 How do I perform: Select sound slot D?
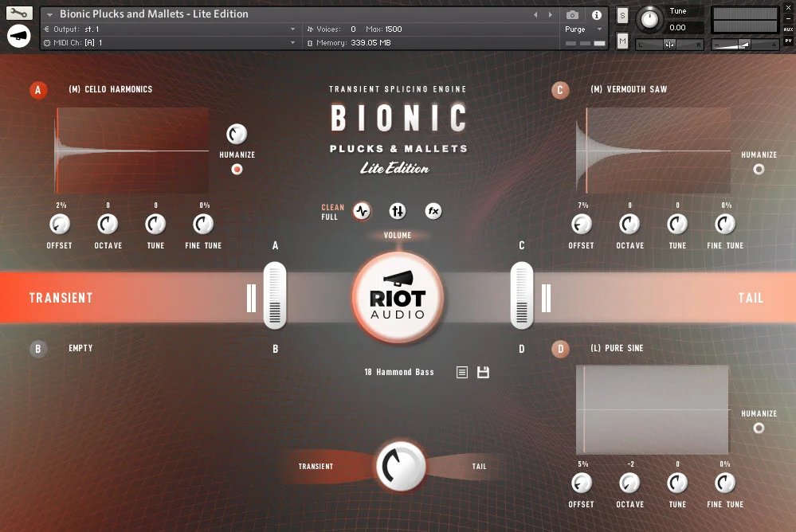pos(560,350)
